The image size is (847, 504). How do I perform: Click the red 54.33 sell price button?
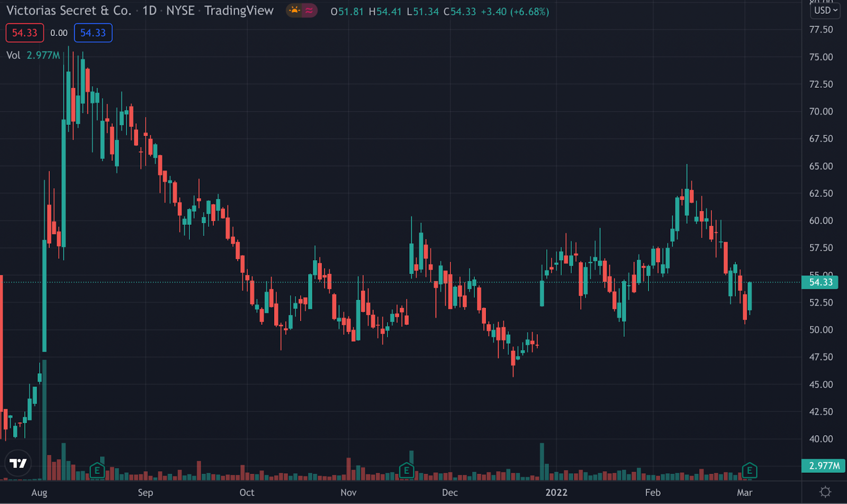point(25,33)
